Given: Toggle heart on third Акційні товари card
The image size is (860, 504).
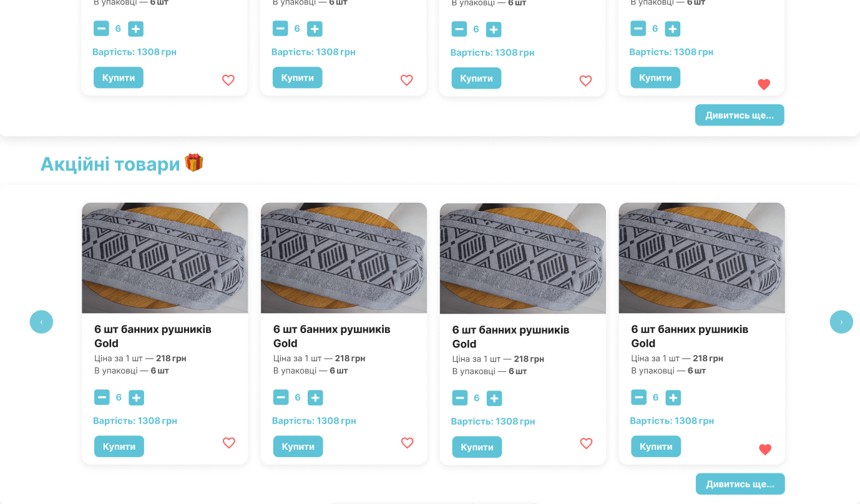Looking at the screenshot, I should coord(586,443).
